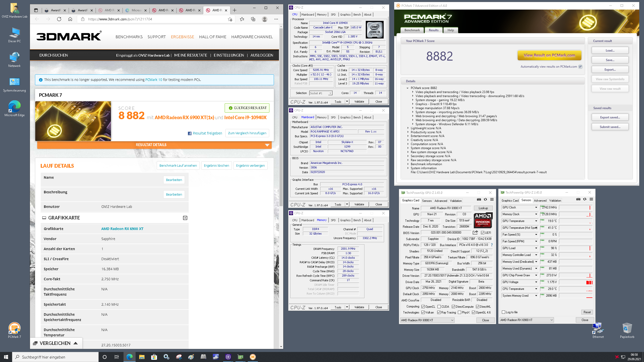Click GPU-Z refresh icon in Graphics Card window

pos(485,199)
